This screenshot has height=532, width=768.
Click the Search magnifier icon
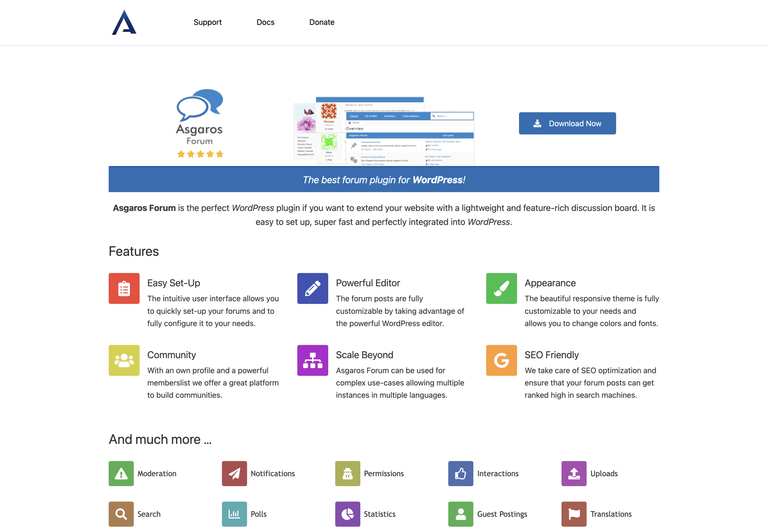point(121,514)
